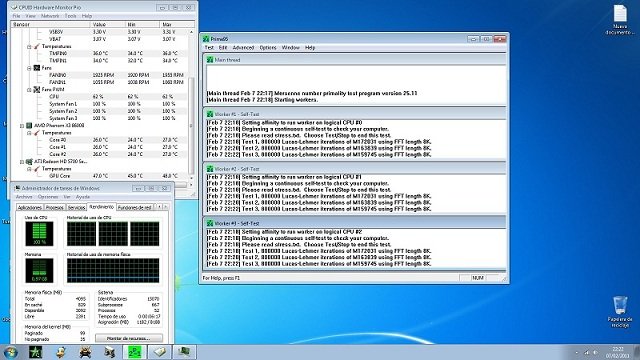Show hidden system tray icons arrow
This screenshot has height=360, width=640.
point(577,352)
